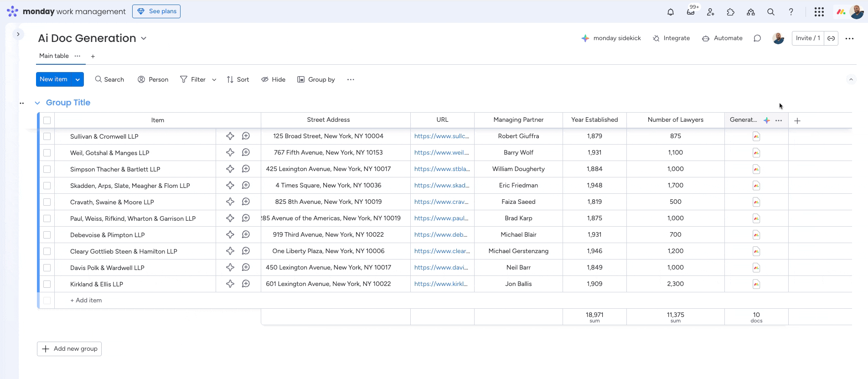The width and height of the screenshot is (868, 379).
Task: Check the Cravath, Swaine & Moore row
Action: pos(47,202)
